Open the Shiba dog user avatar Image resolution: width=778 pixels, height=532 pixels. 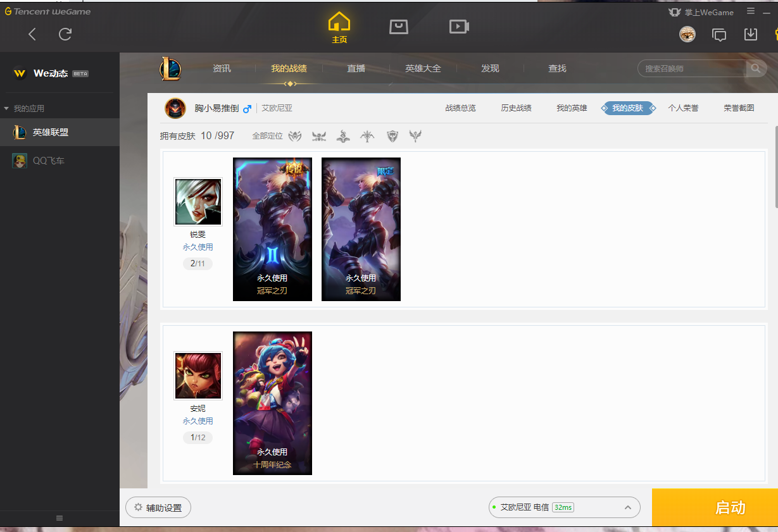[x=687, y=35]
